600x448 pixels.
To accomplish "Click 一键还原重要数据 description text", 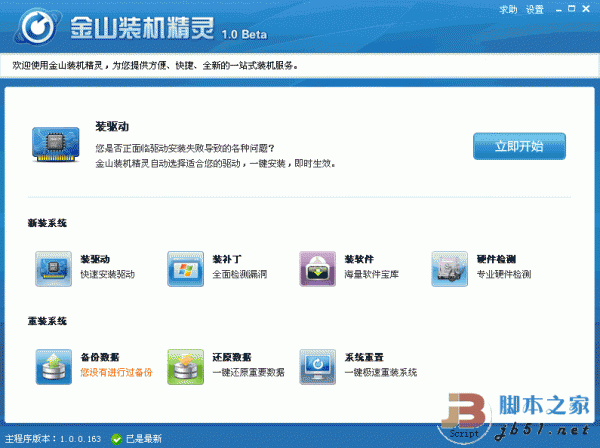I will 248,372.
